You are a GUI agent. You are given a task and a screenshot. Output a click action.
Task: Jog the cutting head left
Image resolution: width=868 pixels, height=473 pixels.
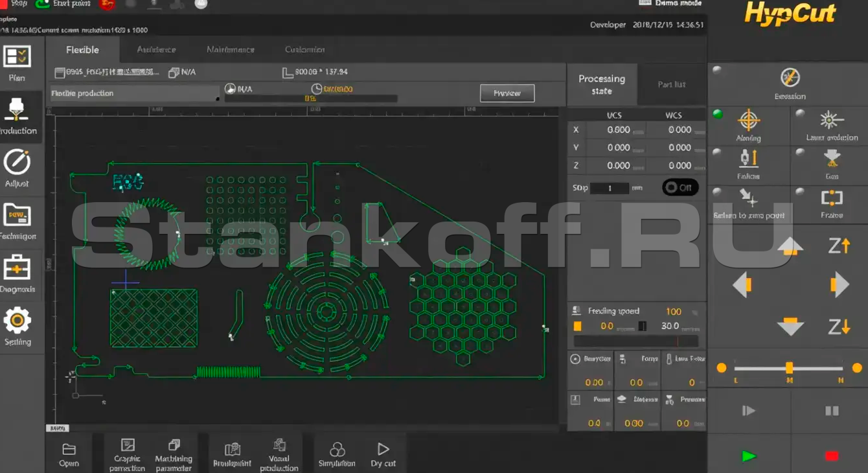pyautogui.click(x=742, y=284)
